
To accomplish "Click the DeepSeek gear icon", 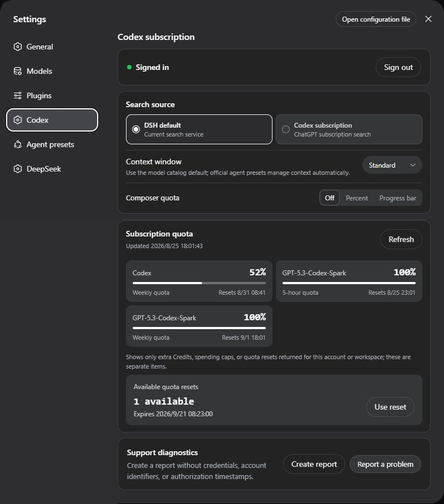I will pos(18,169).
